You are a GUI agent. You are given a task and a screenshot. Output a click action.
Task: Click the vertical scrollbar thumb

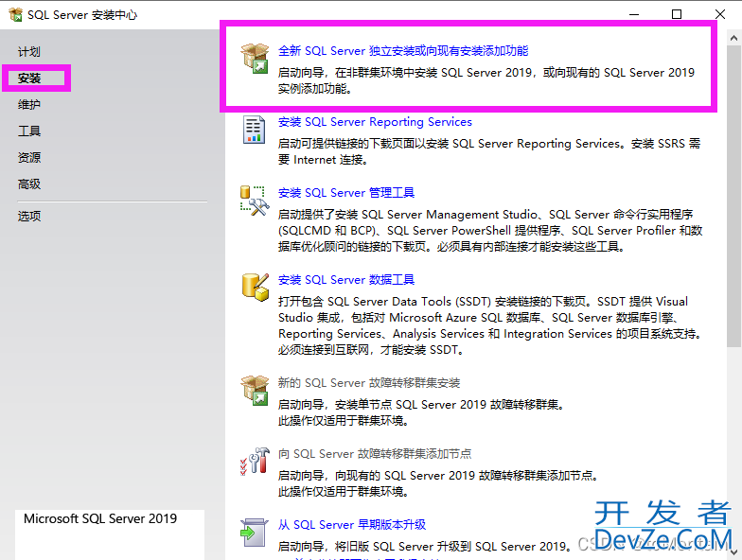point(734,197)
